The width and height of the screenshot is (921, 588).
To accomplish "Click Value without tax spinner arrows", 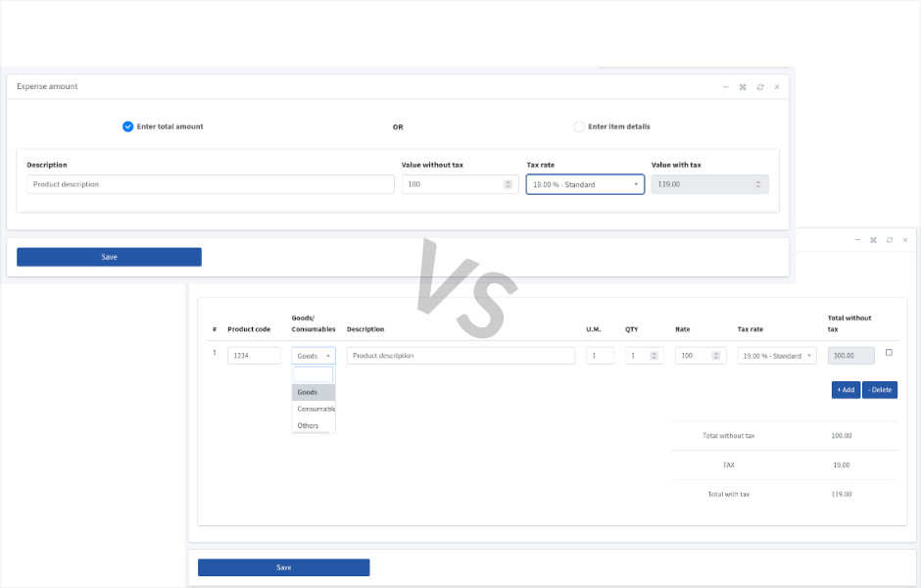I will tap(508, 184).
